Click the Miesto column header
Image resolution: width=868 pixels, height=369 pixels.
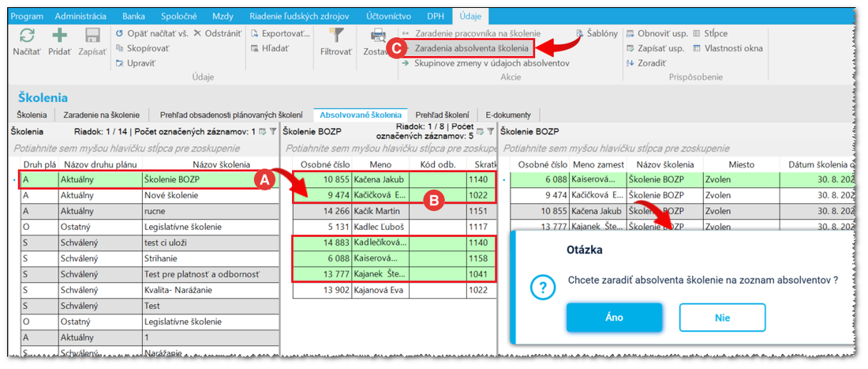tap(741, 164)
